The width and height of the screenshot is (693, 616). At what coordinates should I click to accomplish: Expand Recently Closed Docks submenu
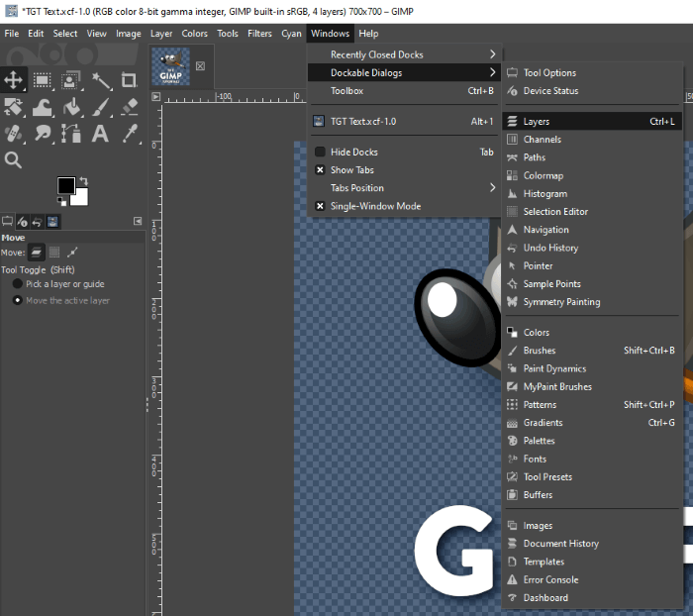[x=404, y=54]
